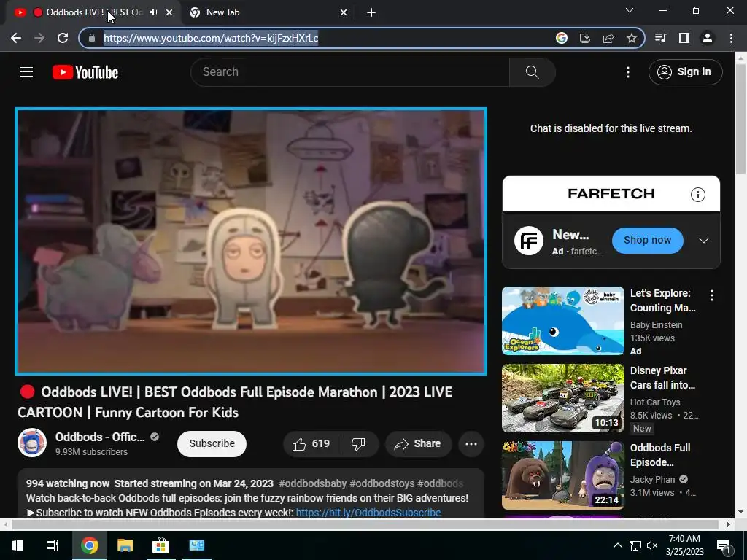Click the Google icon in address bar
The image size is (747, 560).
click(x=561, y=38)
